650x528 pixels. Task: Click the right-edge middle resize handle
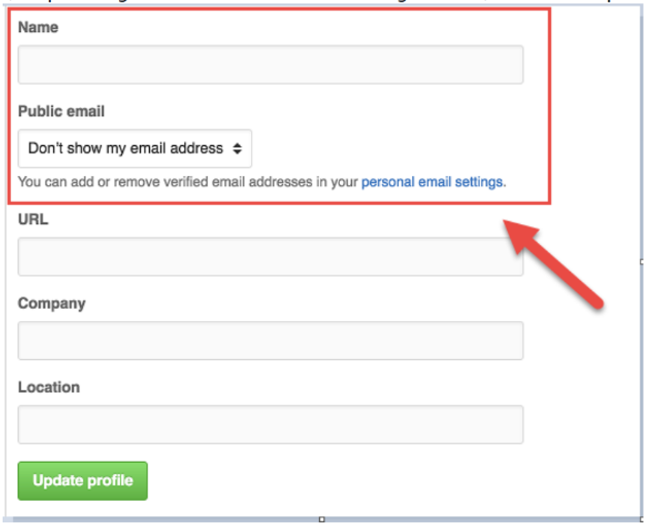coord(642,262)
